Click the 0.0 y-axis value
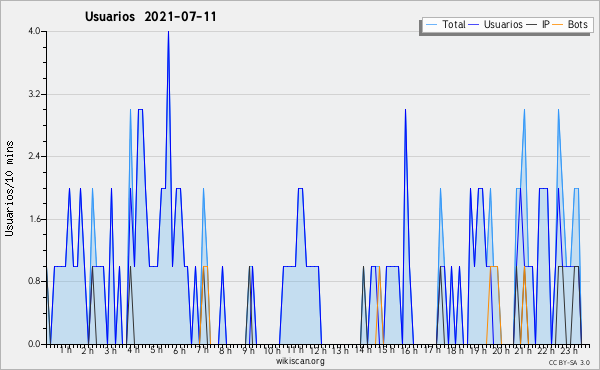Screen dimensions: 600x370 34,344
